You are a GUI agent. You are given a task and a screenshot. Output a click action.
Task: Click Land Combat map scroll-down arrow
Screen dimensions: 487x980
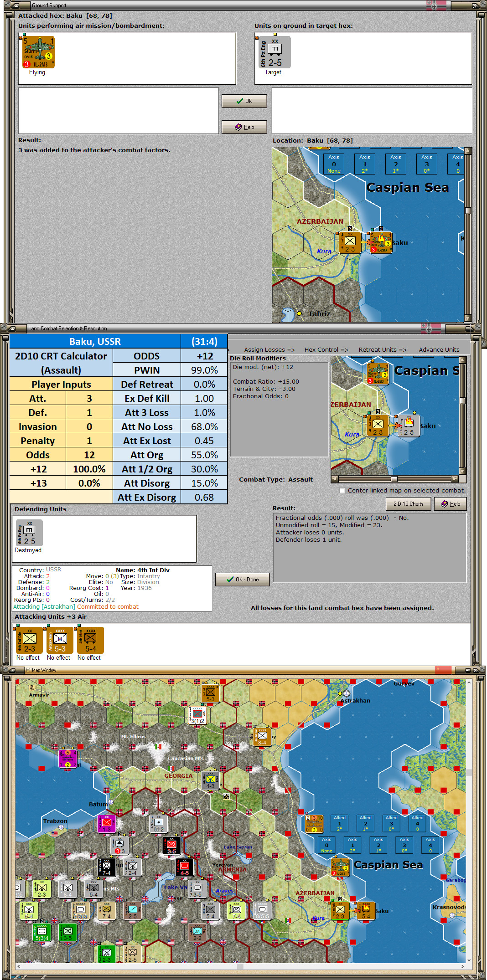coord(462,472)
